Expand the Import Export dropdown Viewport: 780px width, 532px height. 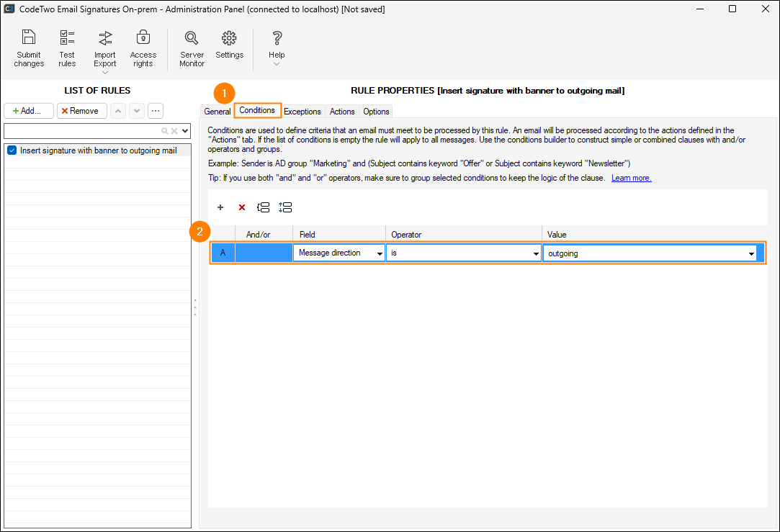[105, 71]
